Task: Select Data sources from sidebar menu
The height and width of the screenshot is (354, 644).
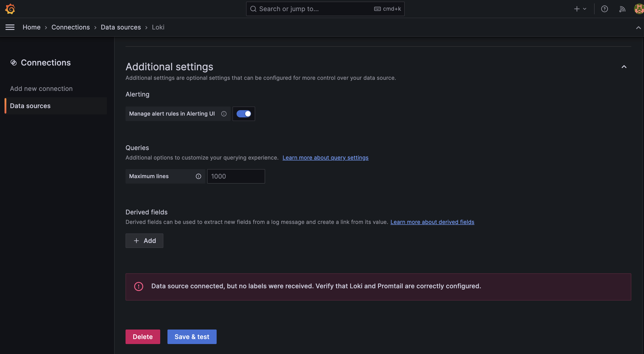Action: (30, 106)
